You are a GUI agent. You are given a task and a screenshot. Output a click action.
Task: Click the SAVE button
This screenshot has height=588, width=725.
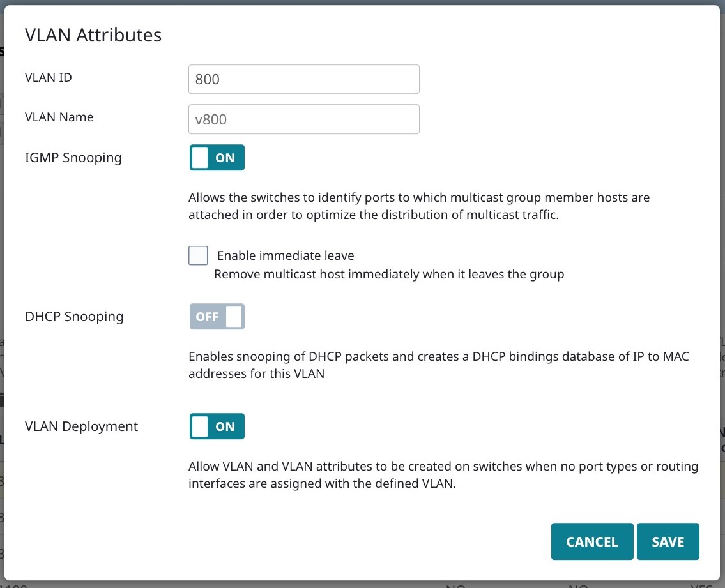[x=668, y=541]
